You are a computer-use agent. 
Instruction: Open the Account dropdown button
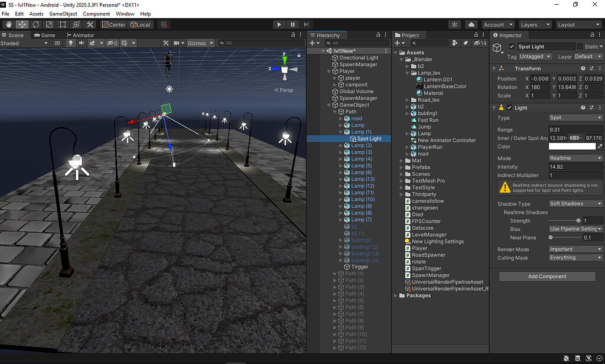coord(498,24)
